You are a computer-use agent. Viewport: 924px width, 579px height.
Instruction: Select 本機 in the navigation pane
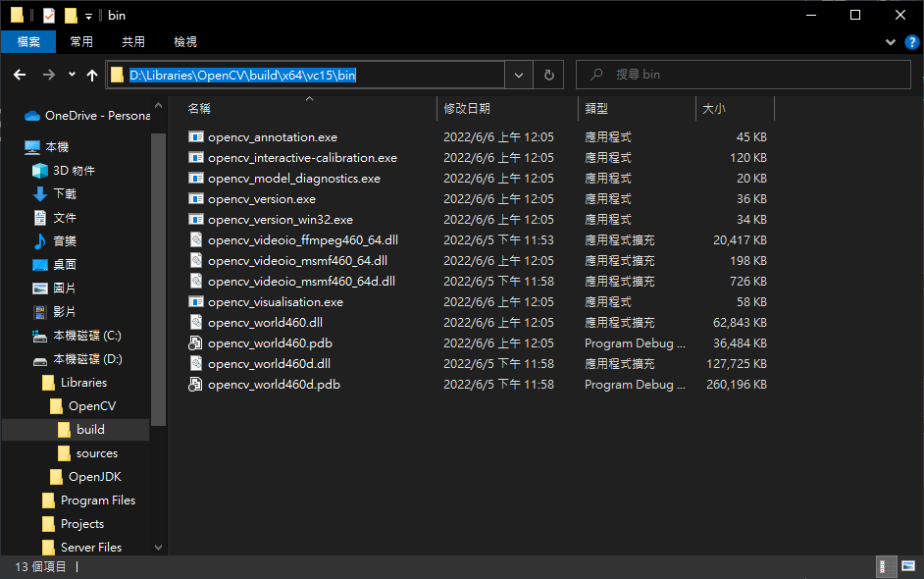click(47, 147)
